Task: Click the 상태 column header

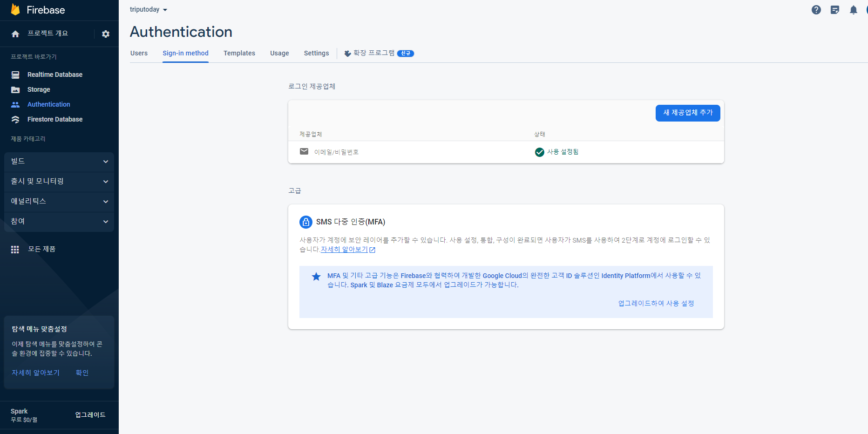Action: [540, 134]
